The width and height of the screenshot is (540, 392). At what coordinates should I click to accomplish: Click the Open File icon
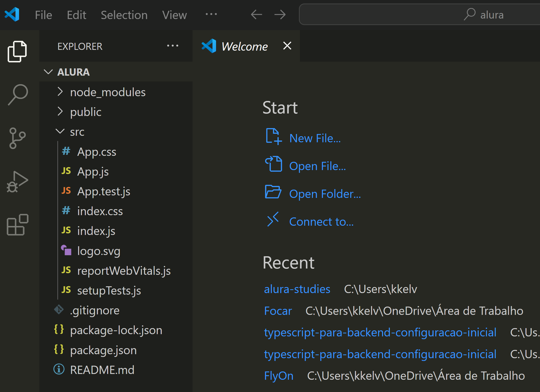[274, 164]
